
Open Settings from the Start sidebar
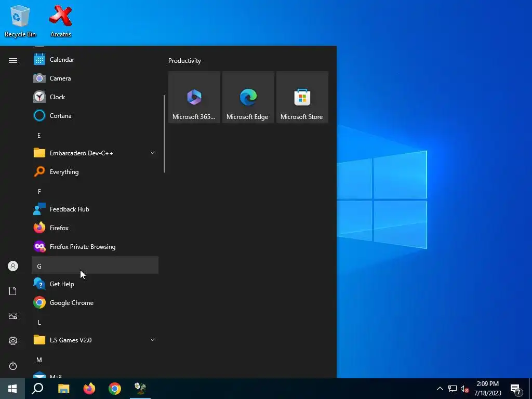coord(13,341)
